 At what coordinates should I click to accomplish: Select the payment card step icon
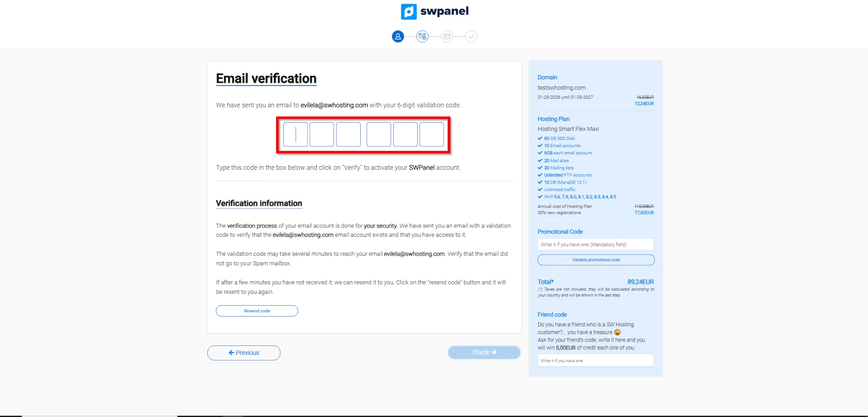pyautogui.click(x=446, y=36)
